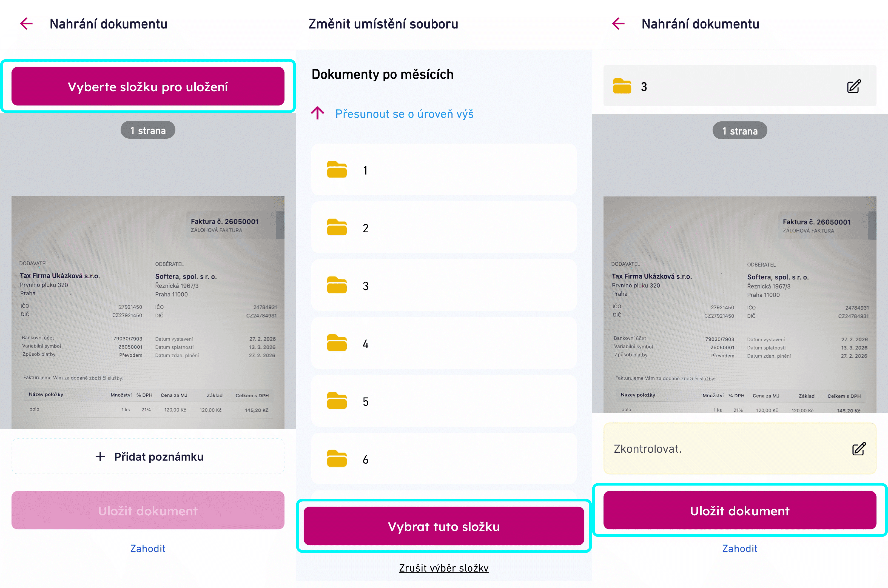Select folder 3 in the months list
The image size is (888, 588).
pyautogui.click(x=443, y=286)
